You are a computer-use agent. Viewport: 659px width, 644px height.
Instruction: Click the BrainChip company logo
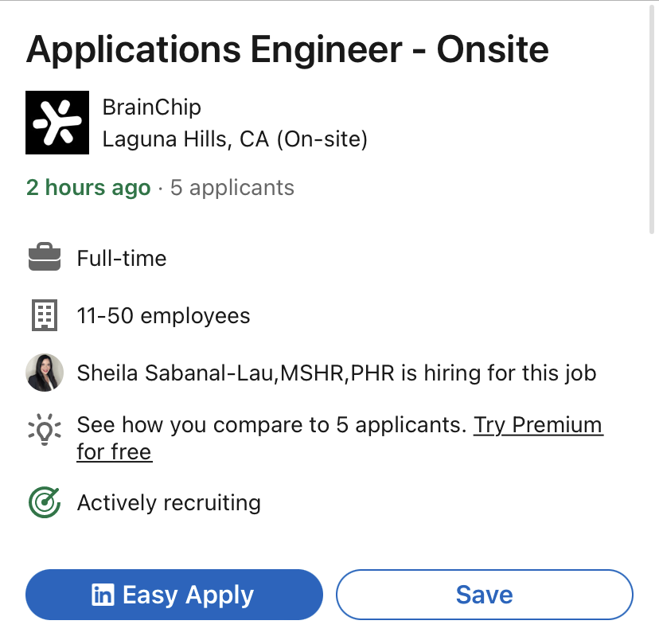click(58, 123)
